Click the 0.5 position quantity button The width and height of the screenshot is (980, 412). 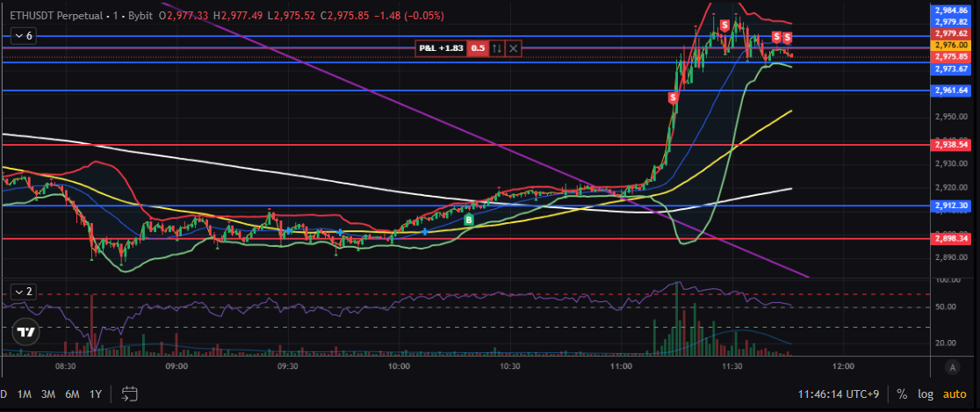tap(478, 49)
